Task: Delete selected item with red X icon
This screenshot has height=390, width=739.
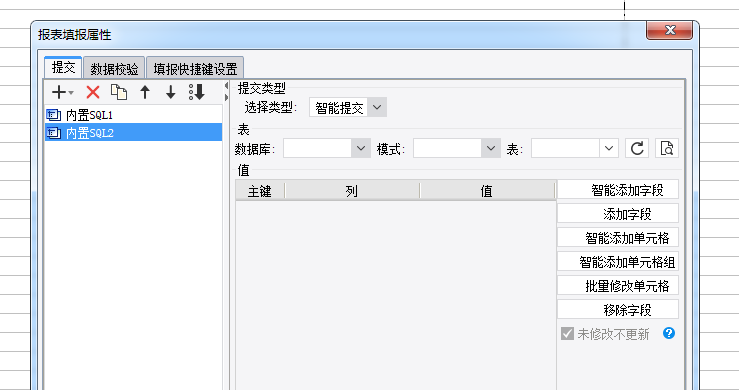Action: point(93,92)
